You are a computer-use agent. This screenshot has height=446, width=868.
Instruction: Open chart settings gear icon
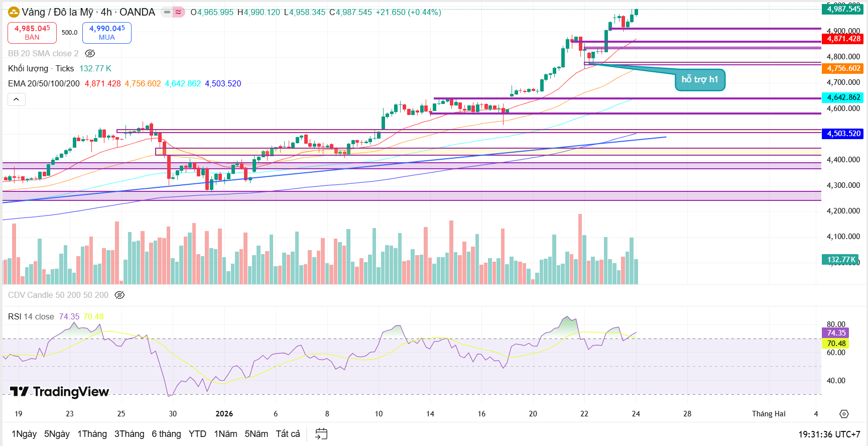pos(844,414)
